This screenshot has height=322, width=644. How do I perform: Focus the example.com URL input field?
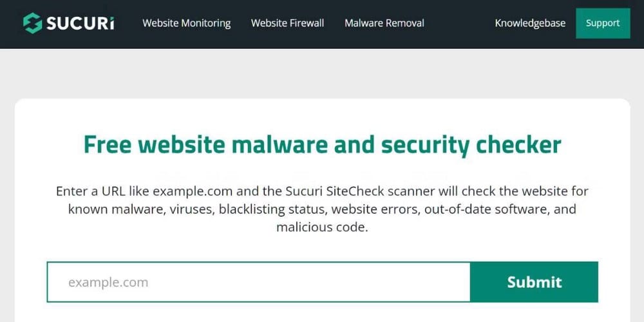click(258, 282)
